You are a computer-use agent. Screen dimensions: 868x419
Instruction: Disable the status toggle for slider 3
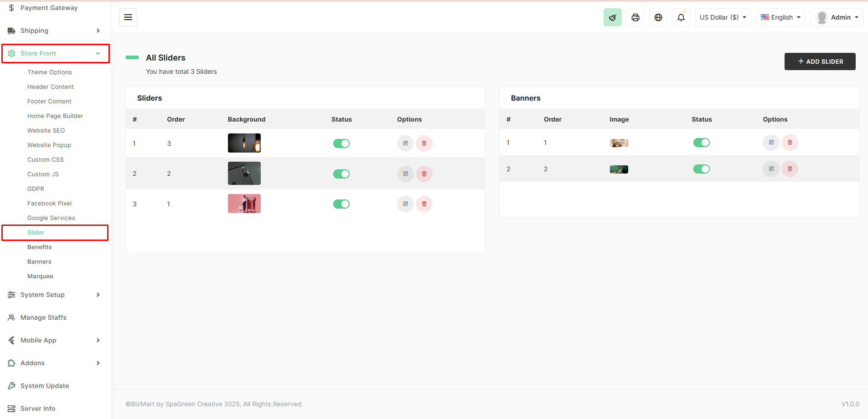pyautogui.click(x=341, y=204)
